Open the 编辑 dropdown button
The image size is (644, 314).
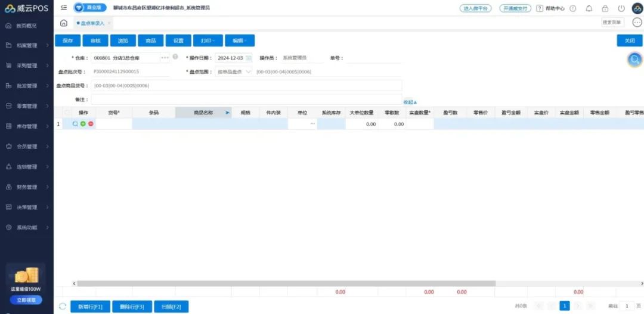tap(240, 41)
